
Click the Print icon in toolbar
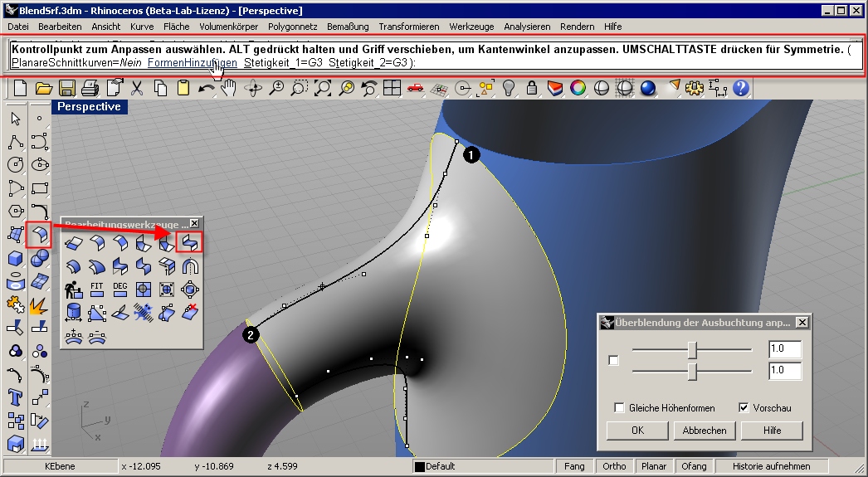90,87
